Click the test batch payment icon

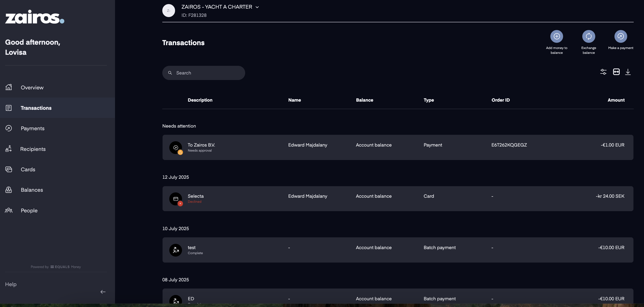point(176,250)
